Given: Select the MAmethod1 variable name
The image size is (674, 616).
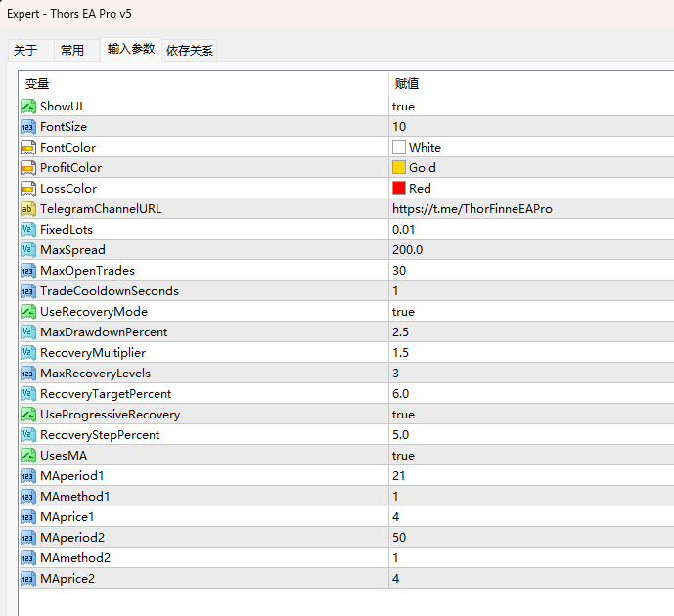Looking at the screenshot, I should pyautogui.click(x=74, y=496).
